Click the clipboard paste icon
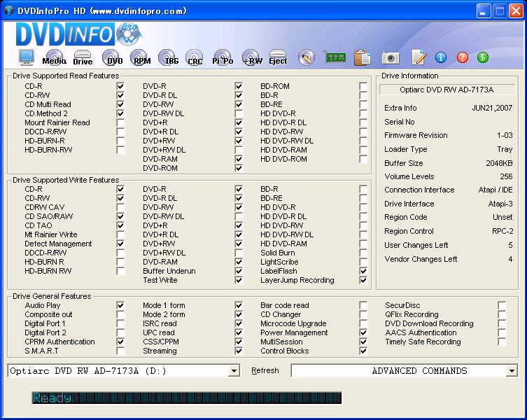 pyautogui.click(x=363, y=57)
